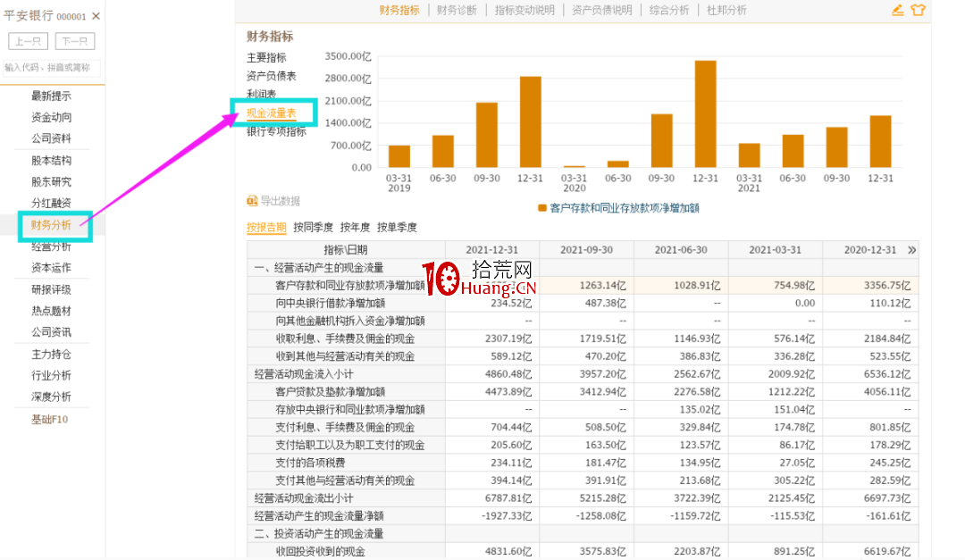Open 研报评级 in the sidebar
Screen dimensions: 965x560
click(51, 290)
